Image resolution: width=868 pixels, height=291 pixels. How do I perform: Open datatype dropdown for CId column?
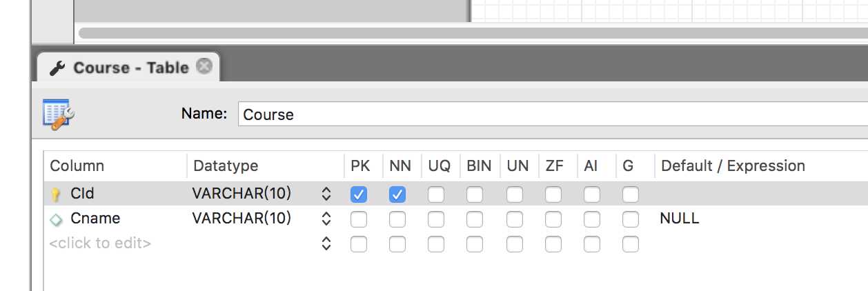tap(326, 194)
